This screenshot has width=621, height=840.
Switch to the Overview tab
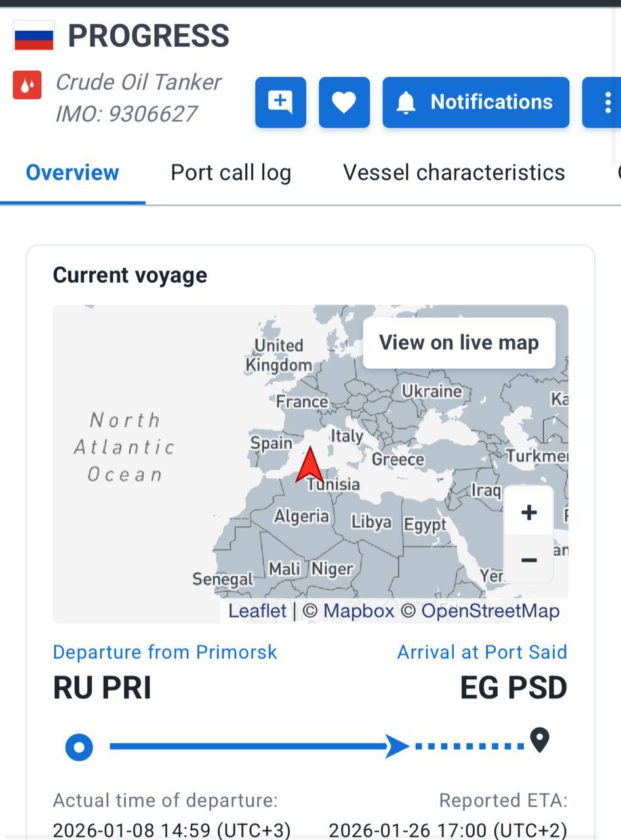72,173
